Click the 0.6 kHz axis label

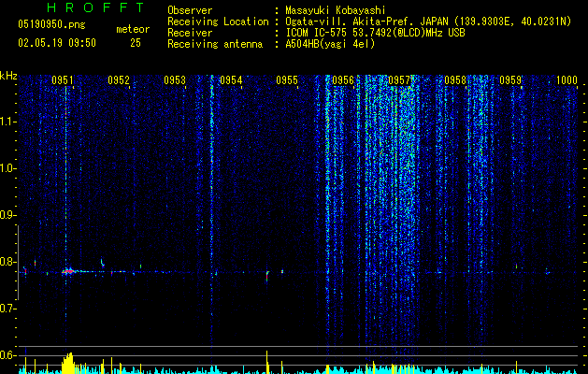(8, 355)
